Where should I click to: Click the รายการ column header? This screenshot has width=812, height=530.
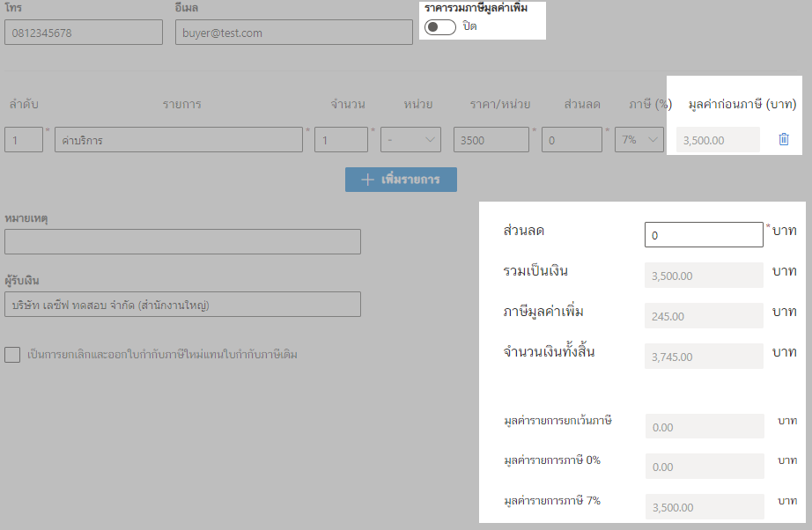[181, 104]
